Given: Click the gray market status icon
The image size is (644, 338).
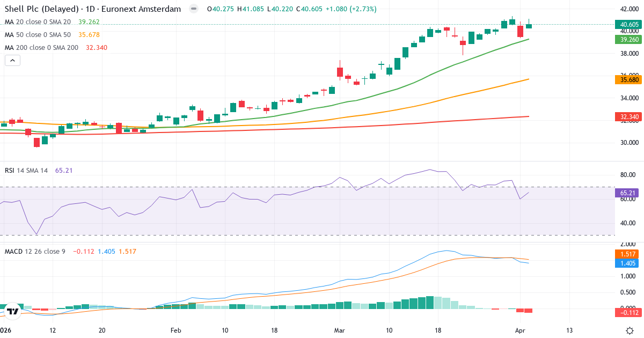Looking at the screenshot, I should tap(194, 9).
